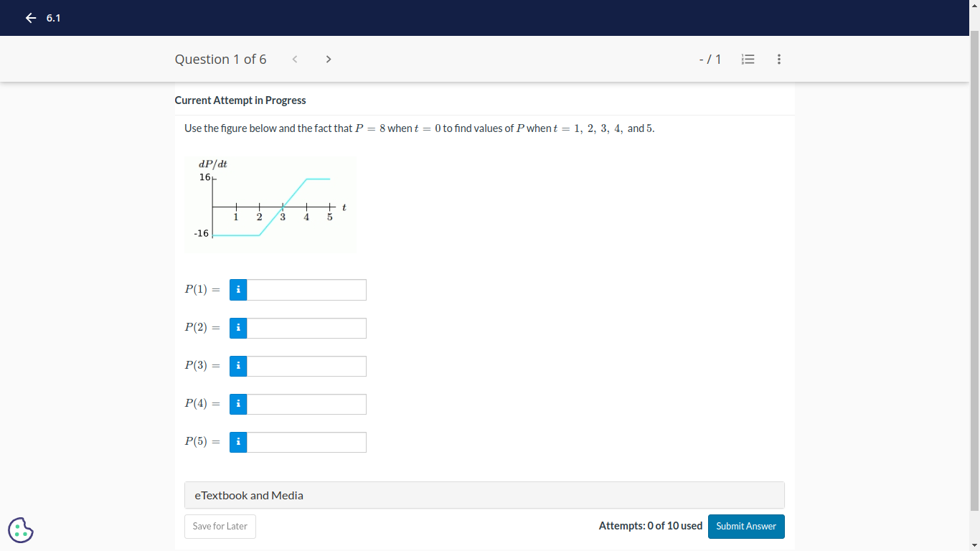Open the question list icon
This screenshot has height=551, width=980.
pos(748,59)
